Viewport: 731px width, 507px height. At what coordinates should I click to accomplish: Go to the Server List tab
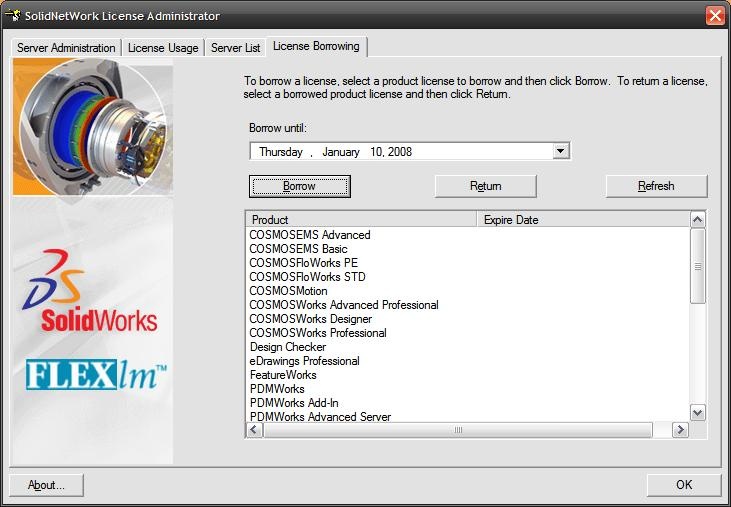[x=235, y=48]
